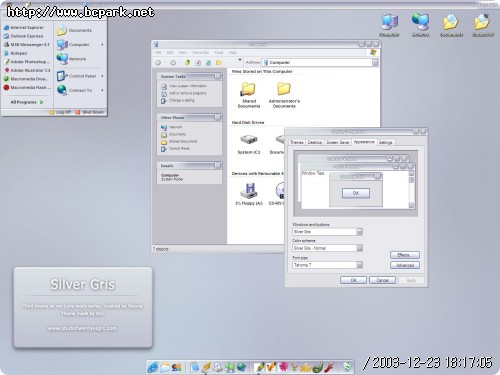Open the Help menu in the Computer window
Image resolution: width=500 pixels, height=375 pixels.
click(x=233, y=53)
